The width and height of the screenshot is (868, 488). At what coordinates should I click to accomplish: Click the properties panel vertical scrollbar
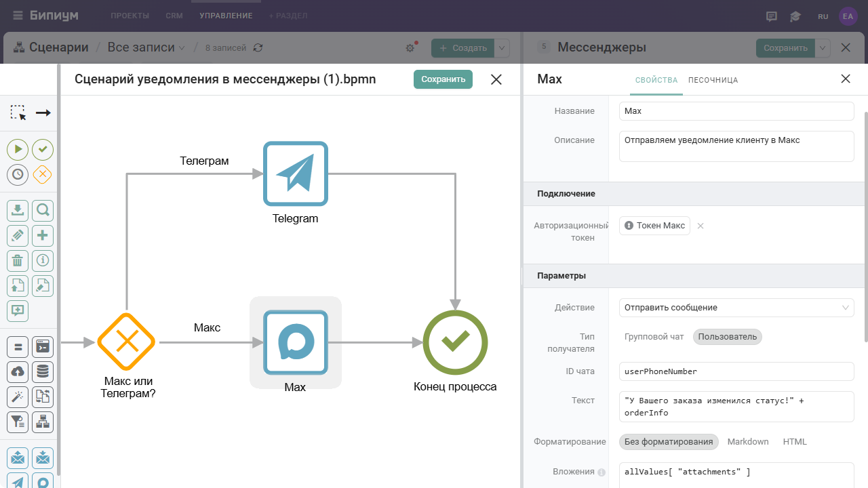[865, 227]
